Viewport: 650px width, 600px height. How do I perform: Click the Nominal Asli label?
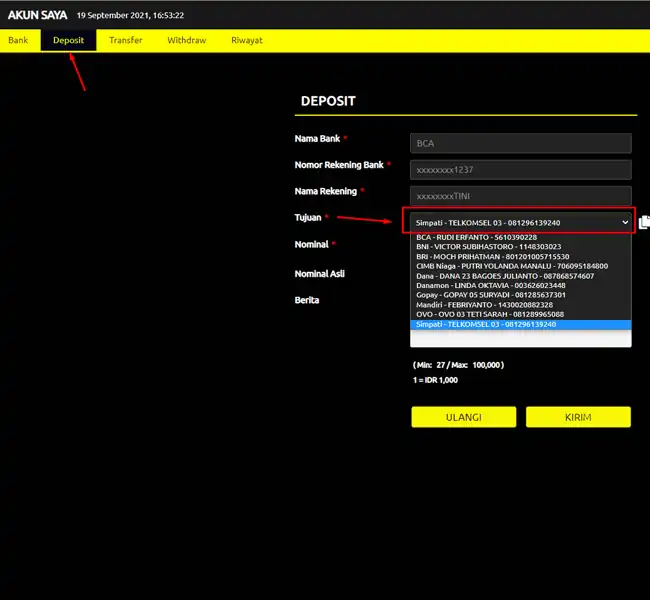tap(320, 274)
